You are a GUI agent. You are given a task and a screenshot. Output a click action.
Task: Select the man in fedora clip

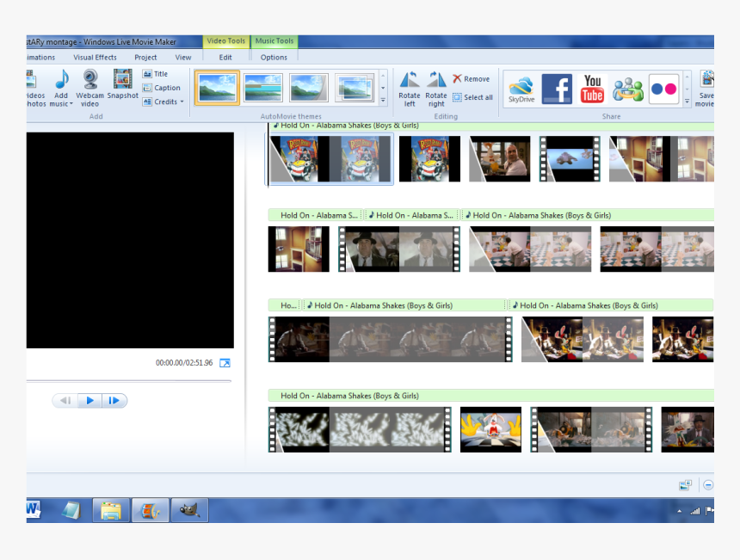[x=399, y=249]
